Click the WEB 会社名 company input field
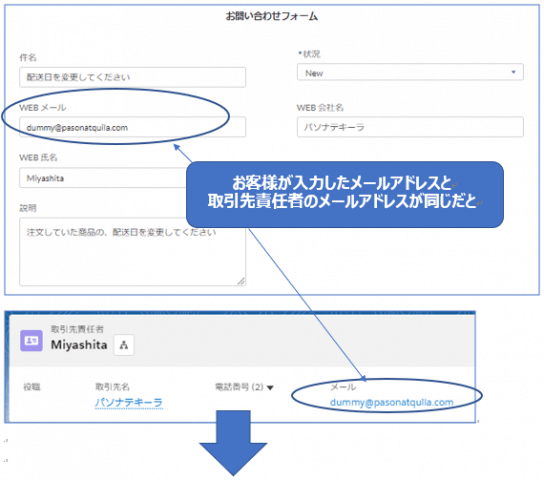 (410, 127)
